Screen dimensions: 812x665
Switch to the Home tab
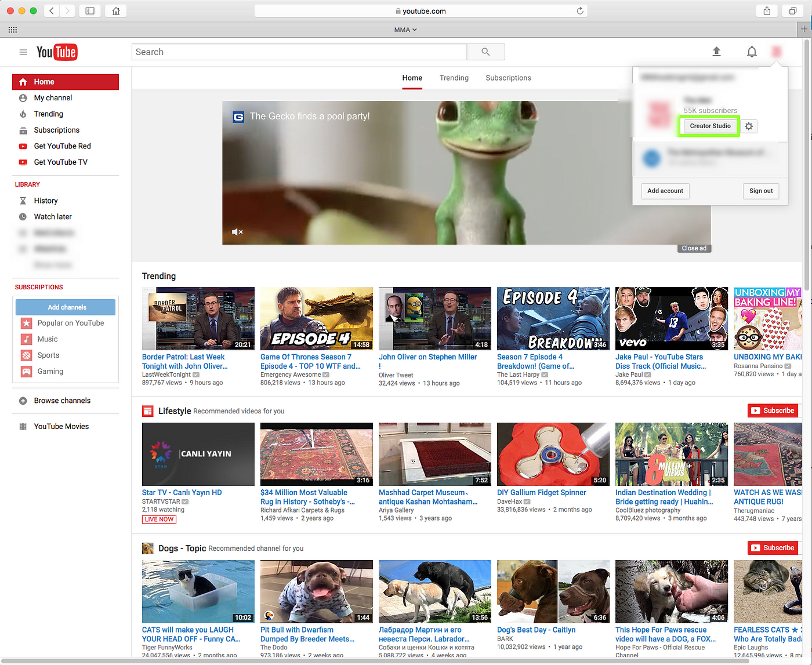tap(412, 78)
